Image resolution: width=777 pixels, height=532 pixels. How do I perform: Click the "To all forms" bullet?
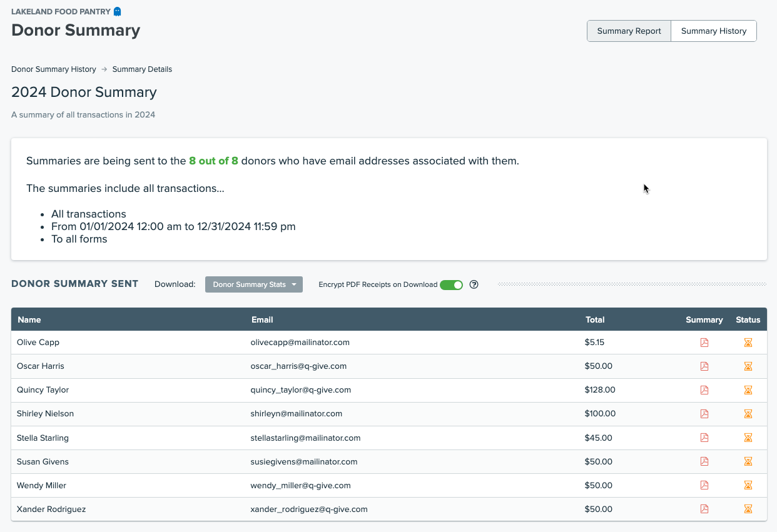79,239
